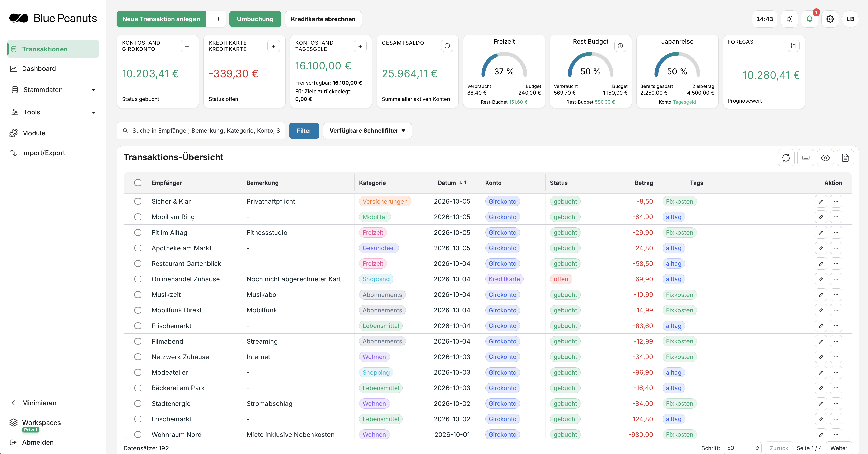This screenshot has width=868, height=454.
Task: Sort by Datum column header
Action: pyautogui.click(x=452, y=183)
